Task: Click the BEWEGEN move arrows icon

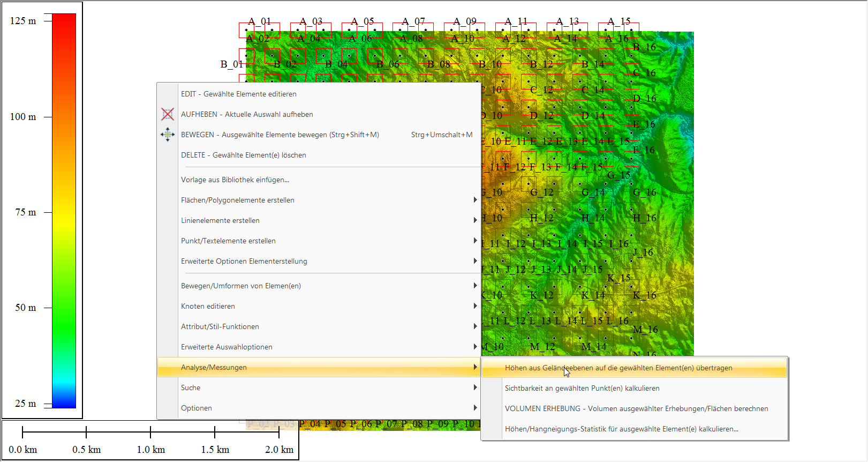Action: click(168, 135)
